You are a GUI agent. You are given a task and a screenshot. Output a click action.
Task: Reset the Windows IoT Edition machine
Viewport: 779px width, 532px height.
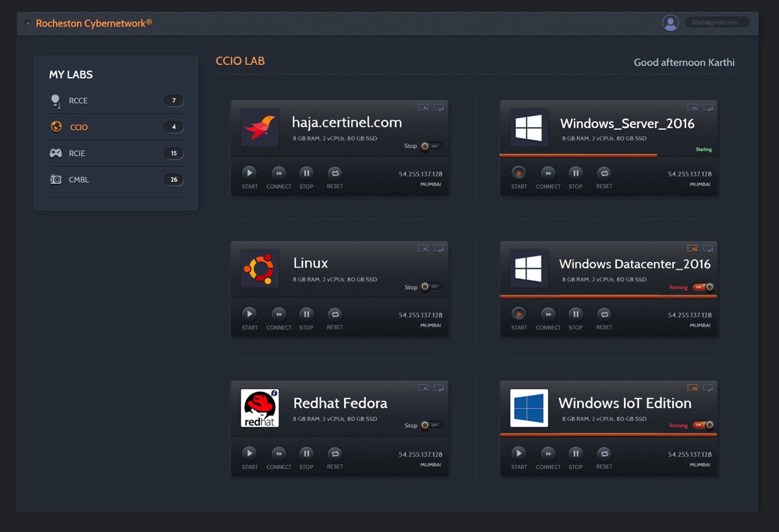click(x=604, y=453)
